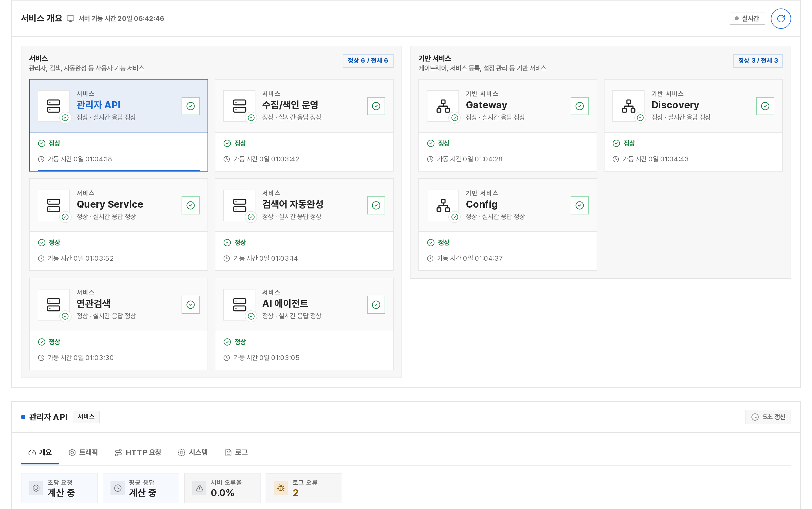Click the monitor icon beside 서비스 개요
This screenshot has width=812, height=509.
tap(70, 19)
